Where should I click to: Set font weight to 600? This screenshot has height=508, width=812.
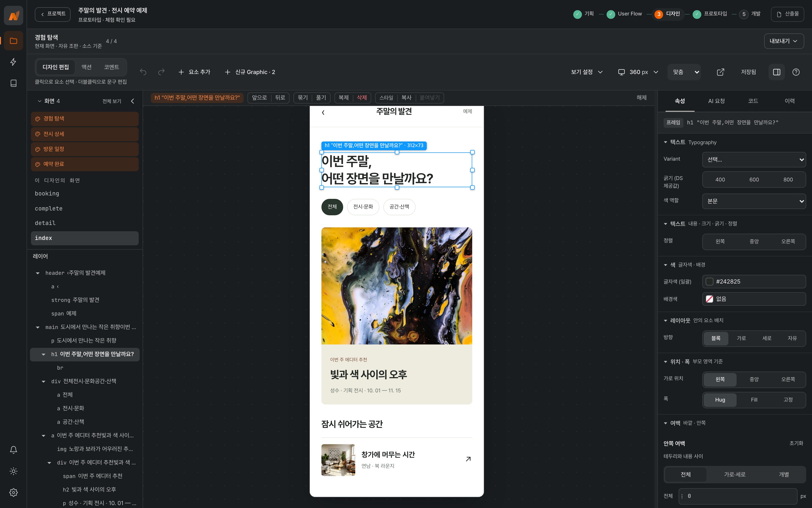tap(754, 180)
